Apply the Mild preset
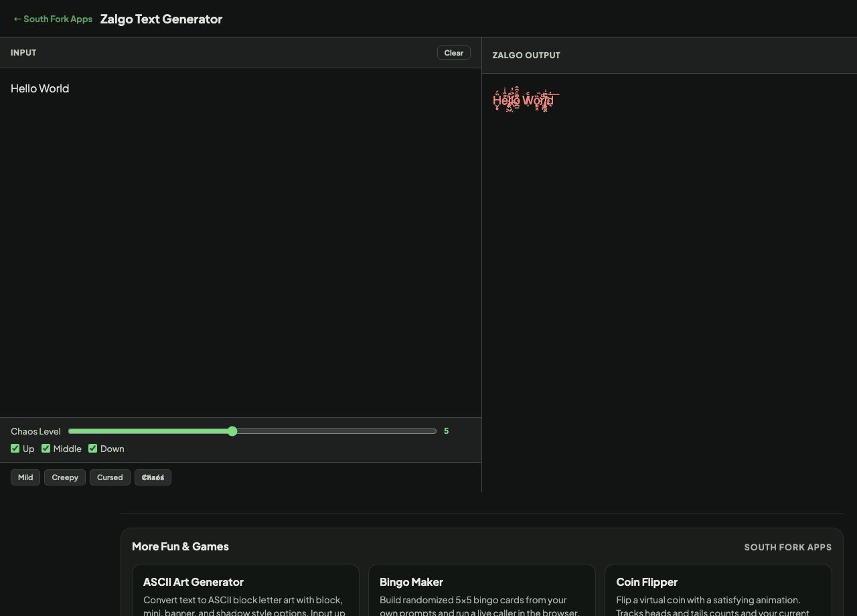This screenshot has width=857, height=616. coord(25,477)
